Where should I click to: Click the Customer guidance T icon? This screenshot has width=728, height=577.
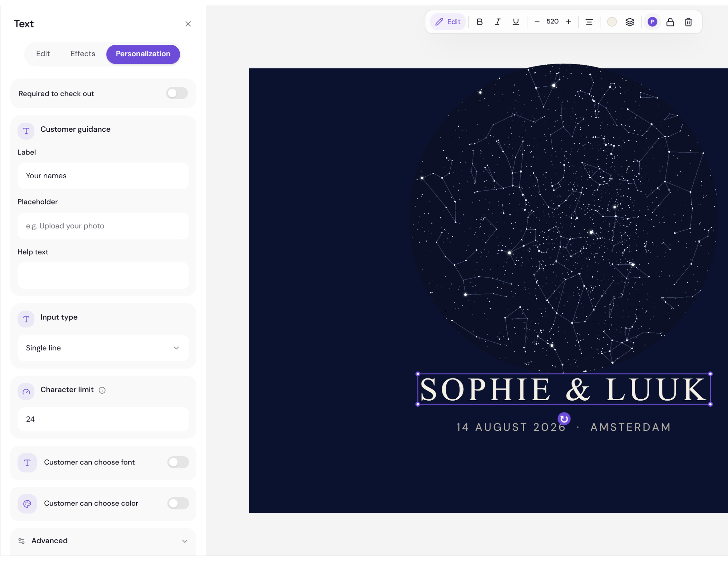tap(26, 131)
